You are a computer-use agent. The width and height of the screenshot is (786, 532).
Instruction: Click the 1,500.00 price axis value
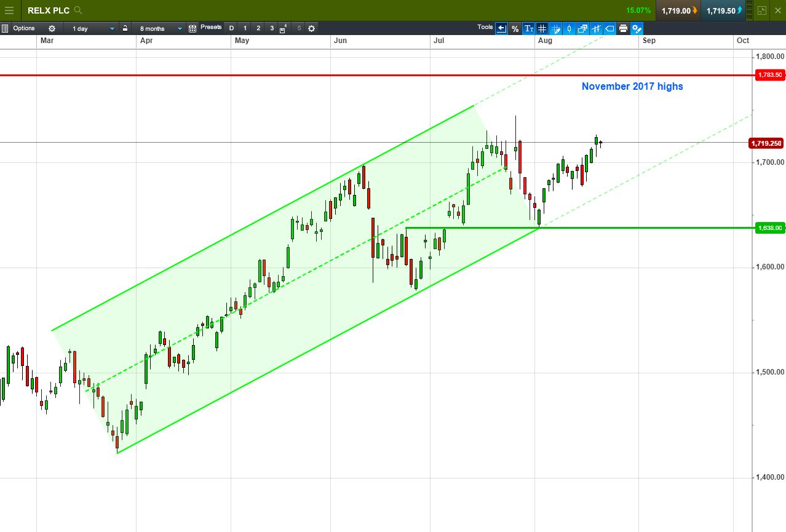[771, 372]
